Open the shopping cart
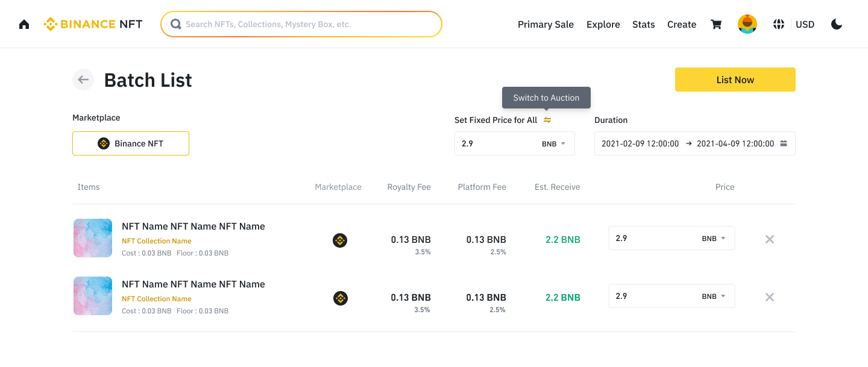Image resolution: width=868 pixels, height=367 pixels. click(716, 25)
